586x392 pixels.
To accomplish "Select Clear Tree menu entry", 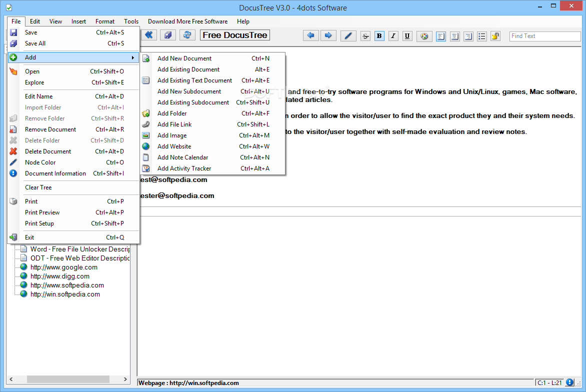I will (73, 187).
